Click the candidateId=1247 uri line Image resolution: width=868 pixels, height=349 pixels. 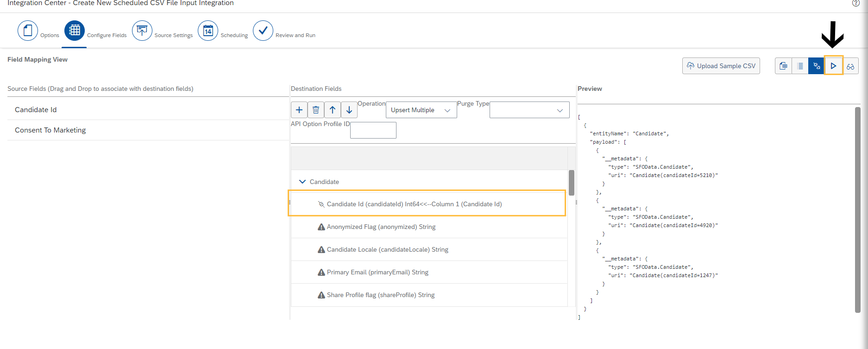pyautogui.click(x=663, y=275)
